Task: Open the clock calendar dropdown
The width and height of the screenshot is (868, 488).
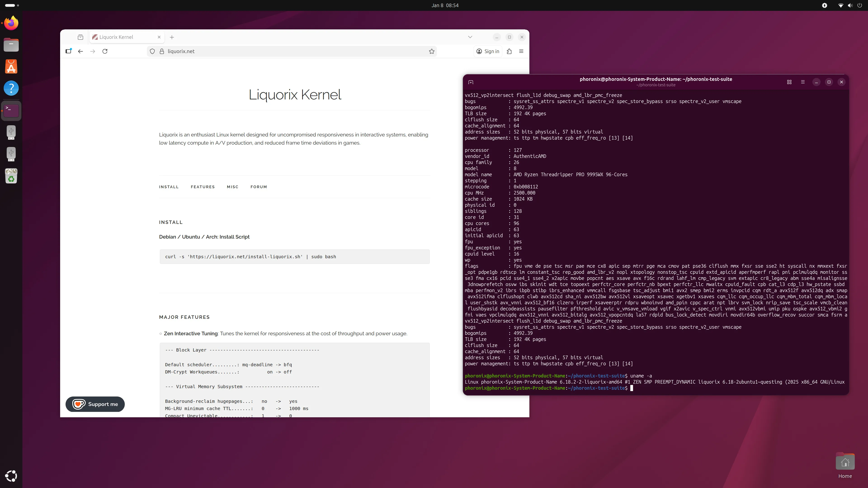Action: coord(445,5)
